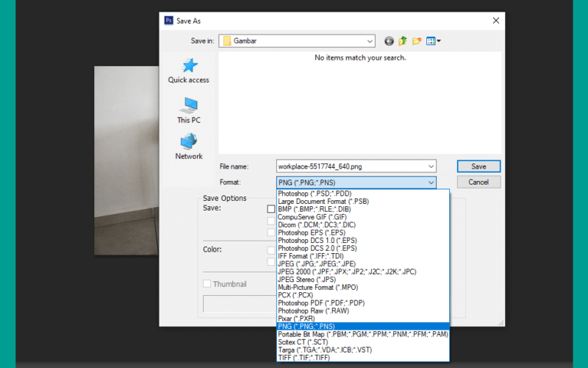
Task: Choose Photoshop DCS 1.0 format
Action: pos(362,241)
